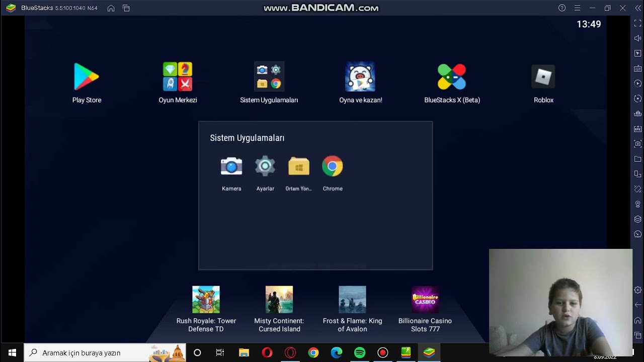Open Spotify from the taskbar
Screen dimensions: 644x362
tap(360, 352)
